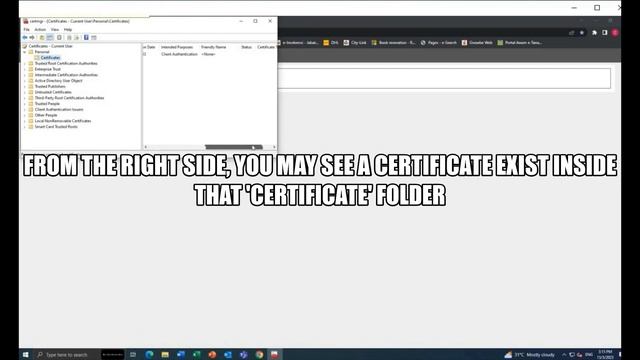Open Google Chrome from the taskbar
This screenshot has height=360, width=640.
[x=260, y=355]
